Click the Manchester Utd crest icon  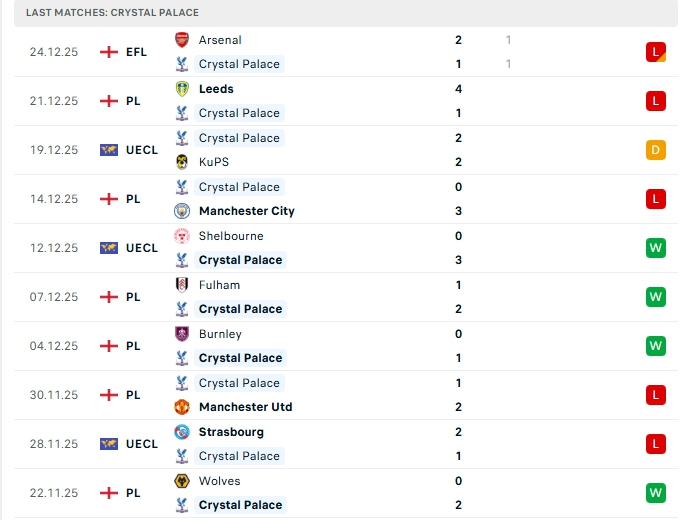tap(181, 407)
